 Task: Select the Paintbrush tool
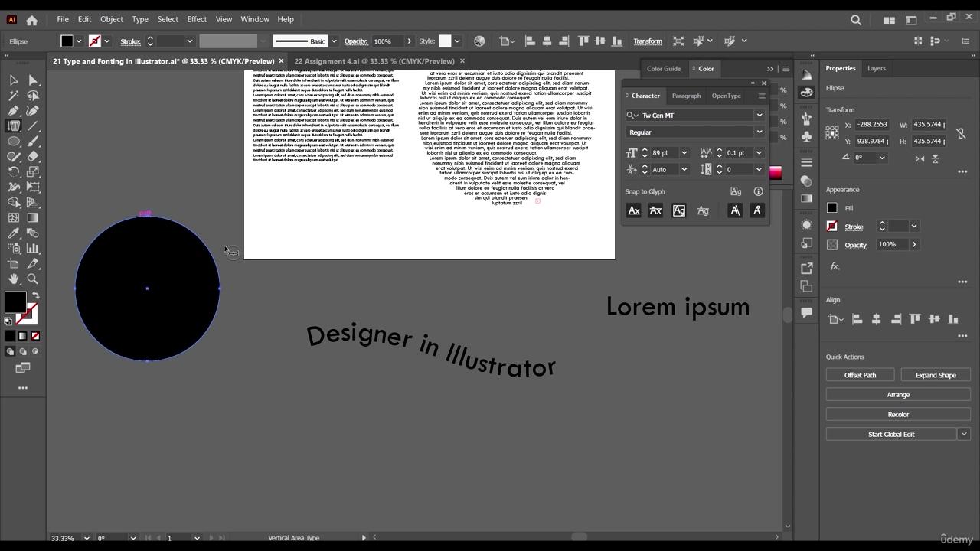tap(33, 142)
